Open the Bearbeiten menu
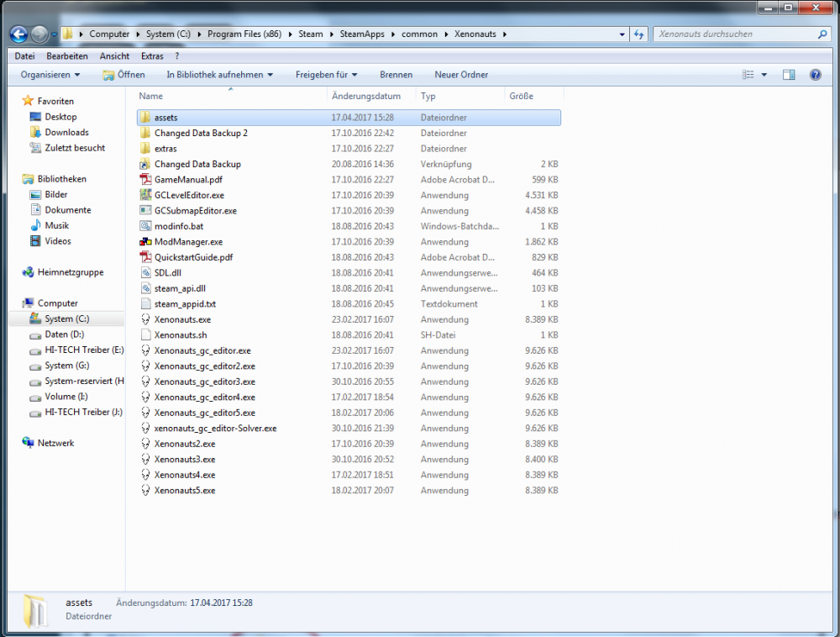 pos(67,56)
